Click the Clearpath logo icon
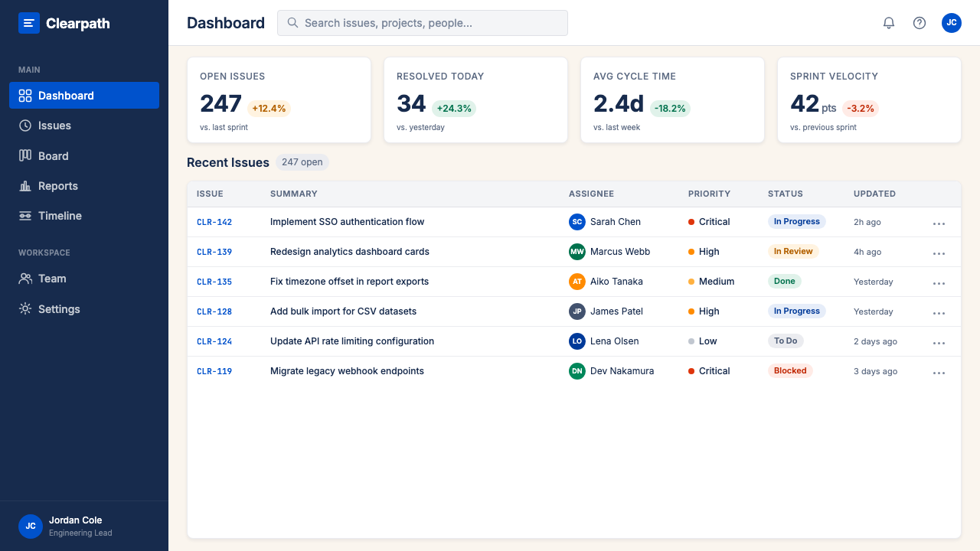 point(29,23)
